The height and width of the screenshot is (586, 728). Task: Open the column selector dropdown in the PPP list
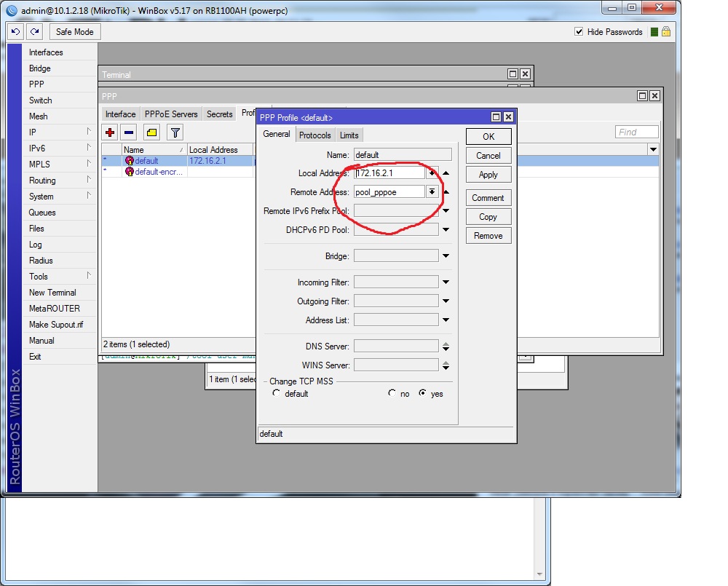pyautogui.click(x=653, y=149)
